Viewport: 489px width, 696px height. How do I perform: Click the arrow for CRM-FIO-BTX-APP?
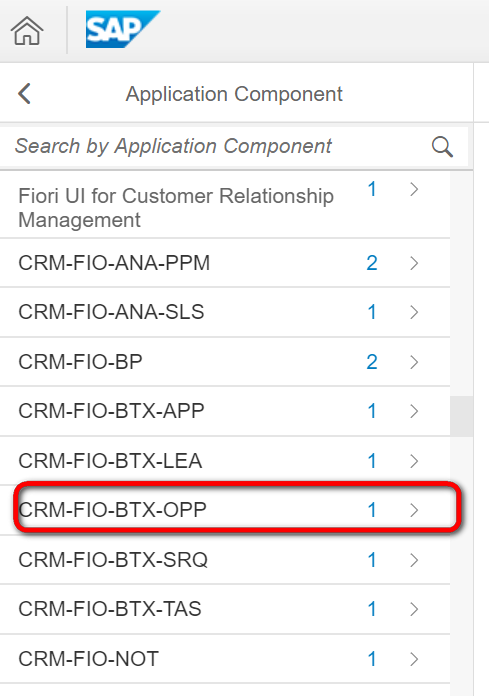pyautogui.click(x=414, y=411)
